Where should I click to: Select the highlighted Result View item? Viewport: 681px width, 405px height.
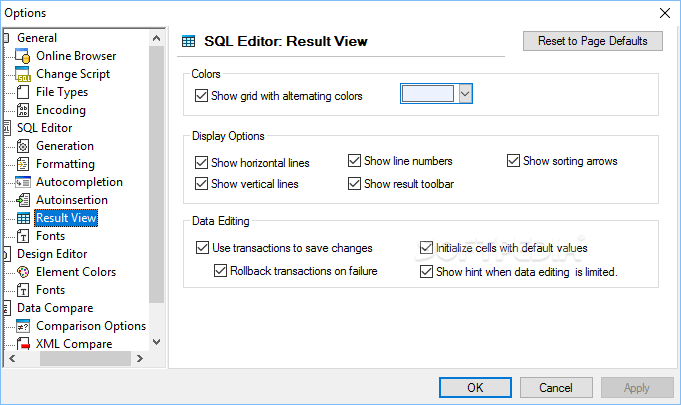click(x=66, y=218)
